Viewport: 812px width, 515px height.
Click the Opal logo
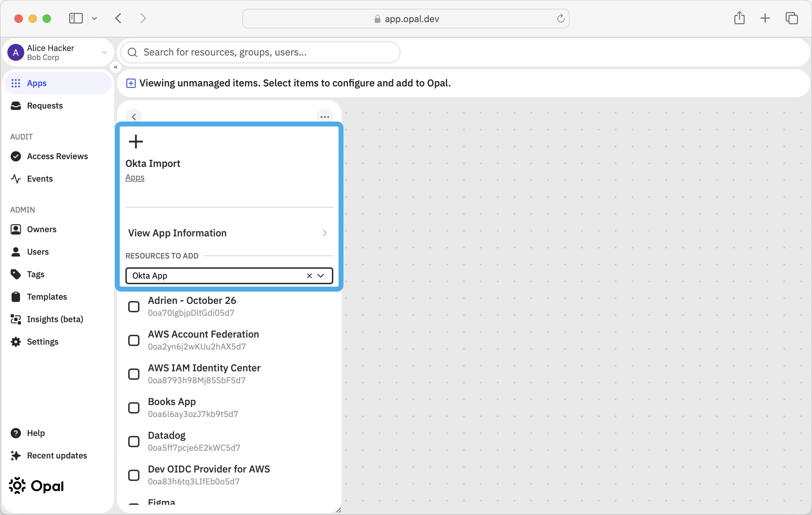37,486
